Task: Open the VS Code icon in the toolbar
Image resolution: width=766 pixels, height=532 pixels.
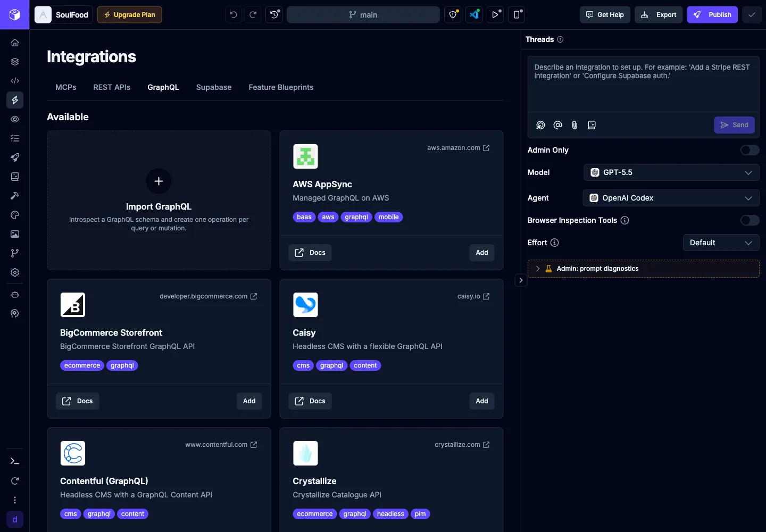Action: click(474, 15)
